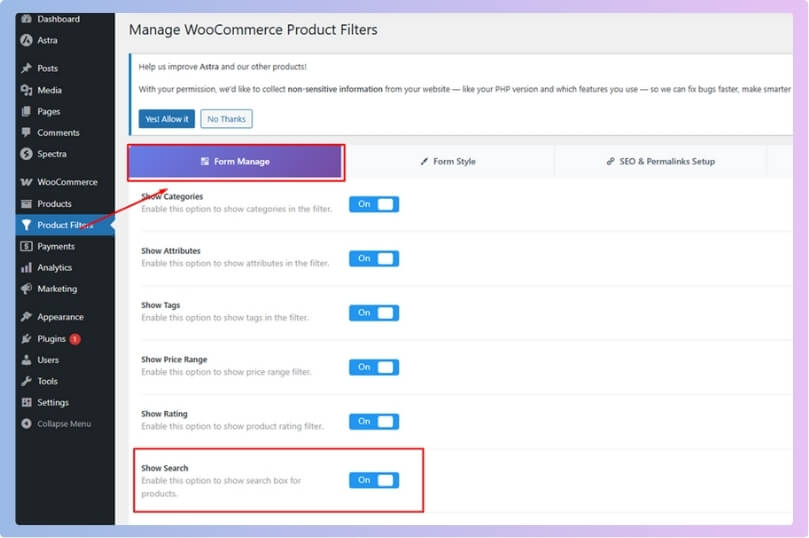The height and width of the screenshot is (538, 809).
Task: Open the Pages menu item
Action: [65, 111]
